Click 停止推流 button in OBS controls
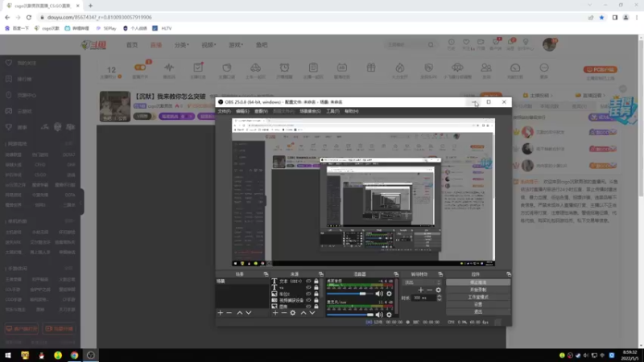The image size is (644, 362). [478, 282]
